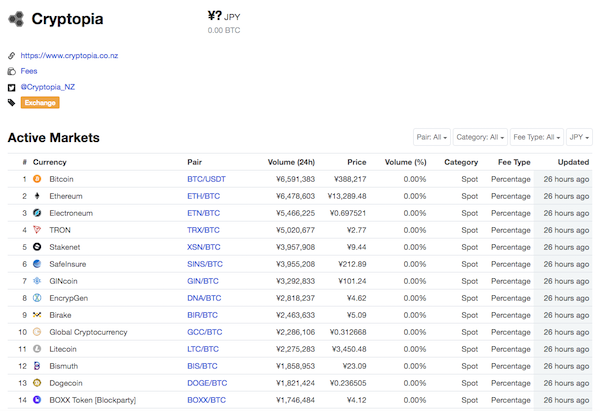Click the EncrypGen coin icon
Image resolution: width=600 pixels, height=411 pixels.
click(x=37, y=298)
